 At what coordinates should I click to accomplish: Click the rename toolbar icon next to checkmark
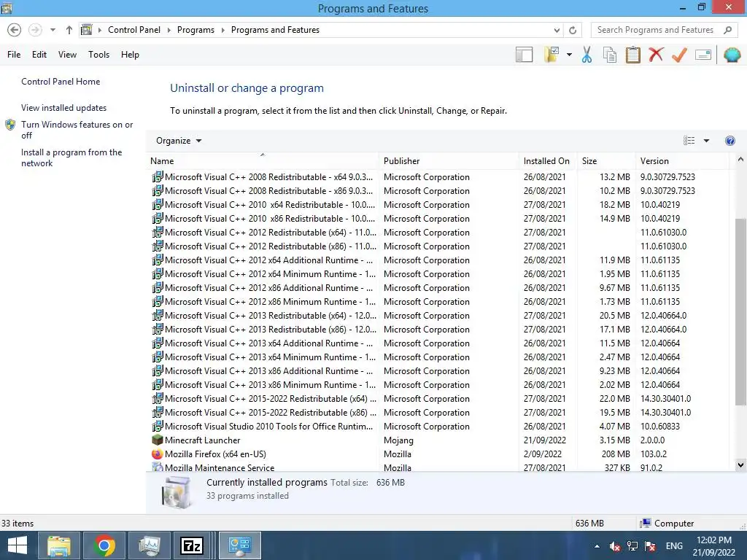pos(703,55)
